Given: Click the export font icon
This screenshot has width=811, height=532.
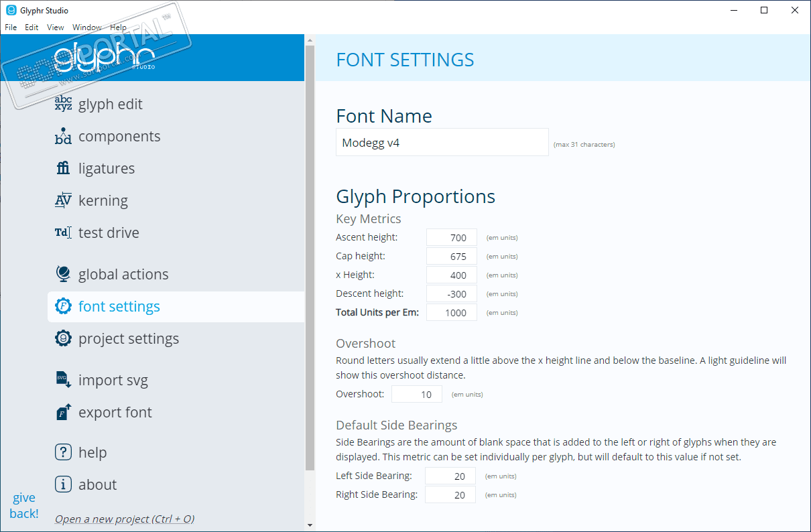Looking at the screenshot, I should tap(63, 412).
